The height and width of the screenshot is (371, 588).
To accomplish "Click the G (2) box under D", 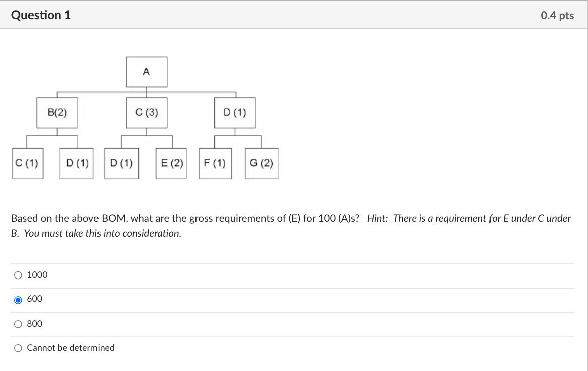I will click(x=261, y=163).
